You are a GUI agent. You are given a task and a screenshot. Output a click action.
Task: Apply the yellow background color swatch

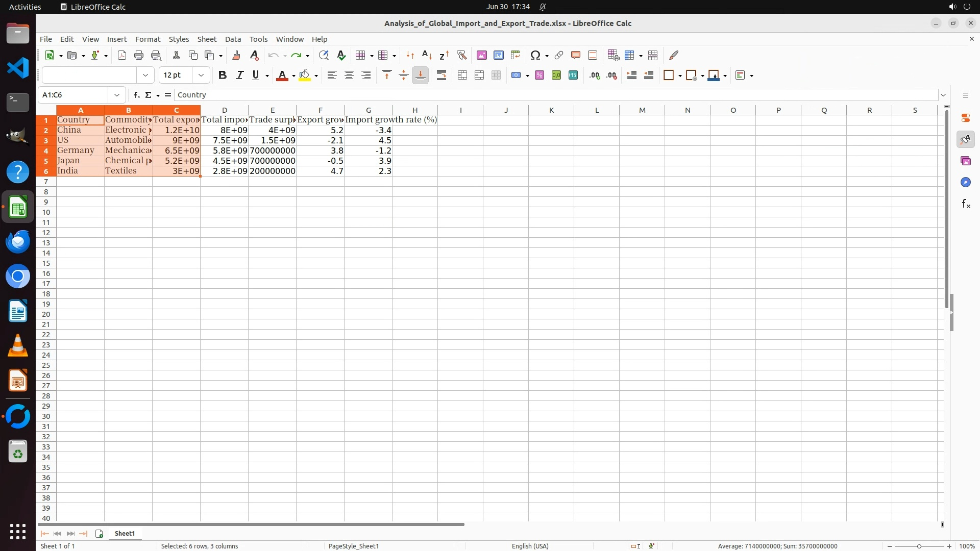[305, 76]
